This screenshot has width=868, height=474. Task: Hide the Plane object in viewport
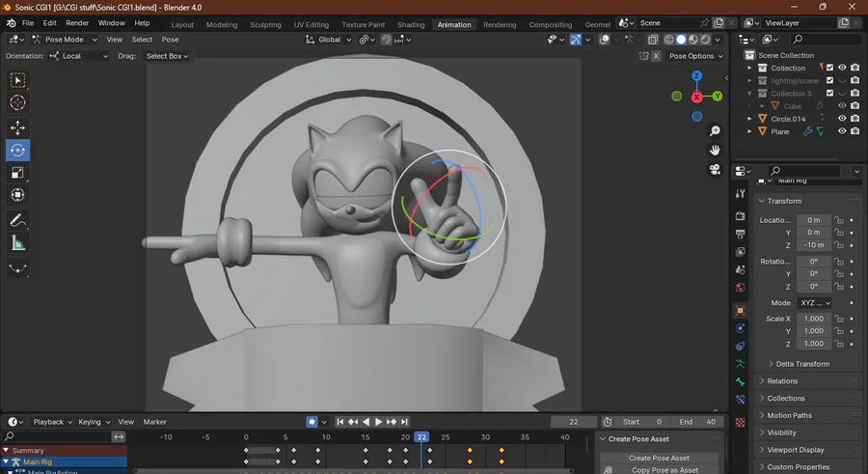pyautogui.click(x=842, y=131)
